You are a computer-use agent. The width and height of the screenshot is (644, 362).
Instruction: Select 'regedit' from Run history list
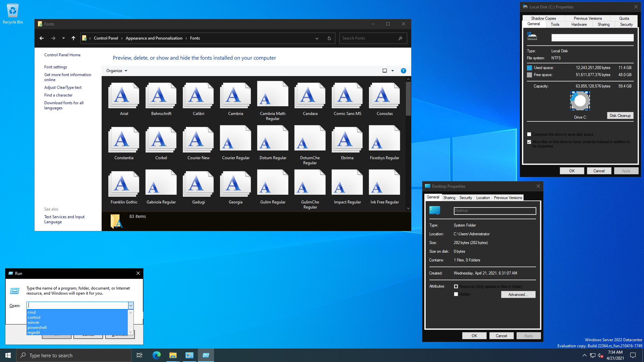[x=77, y=333]
